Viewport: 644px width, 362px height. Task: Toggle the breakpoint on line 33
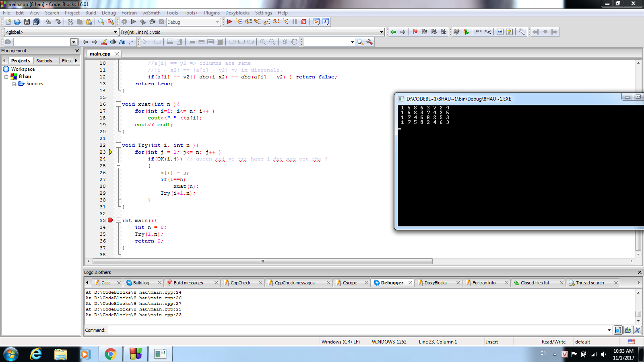coord(110,220)
